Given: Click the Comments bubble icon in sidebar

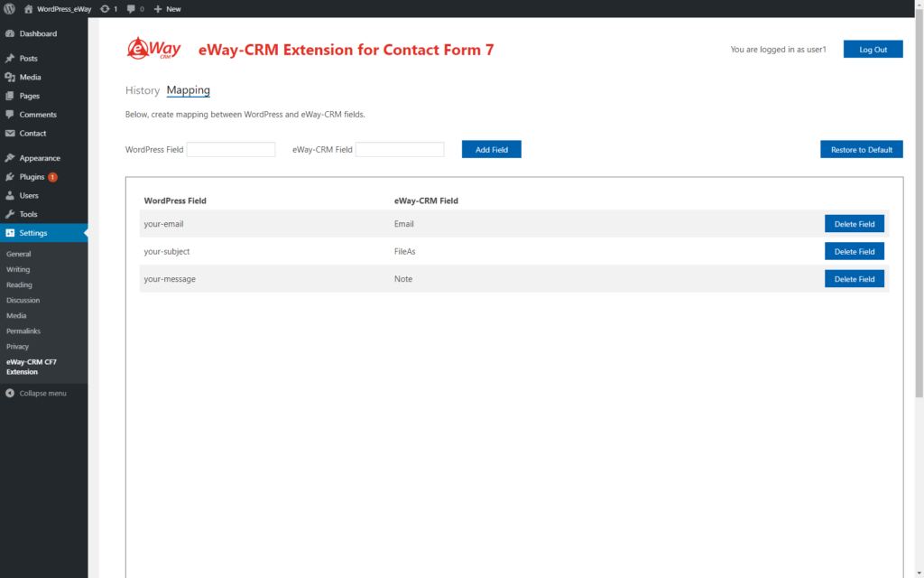Looking at the screenshot, I should (10, 115).
